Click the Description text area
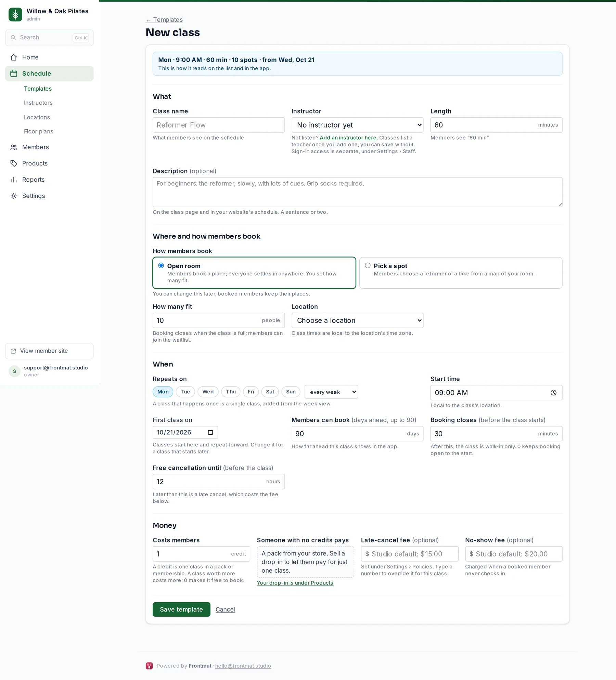This screenshot has height=680, width=616. [357, 192]
